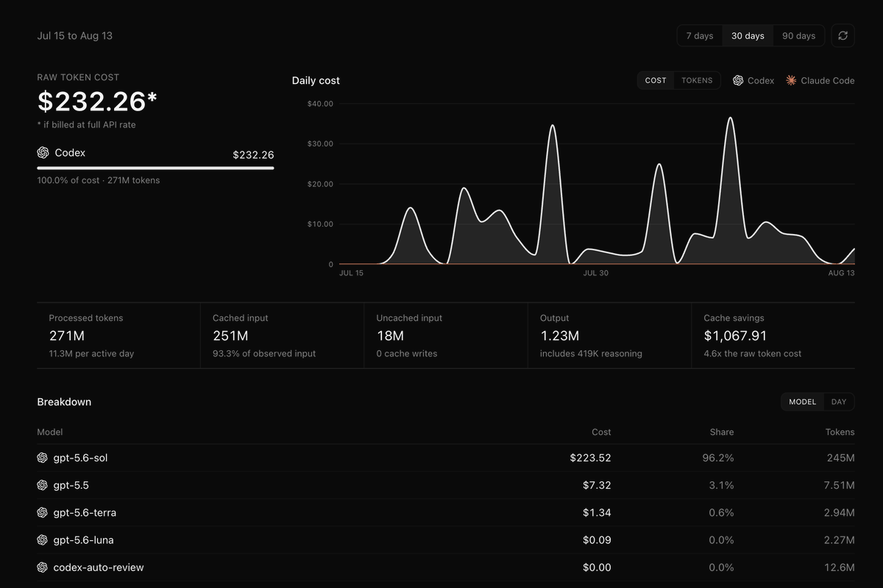Click the Model column header
The height and width of the screenshot is (588, 883).
(x=50, y=432)
